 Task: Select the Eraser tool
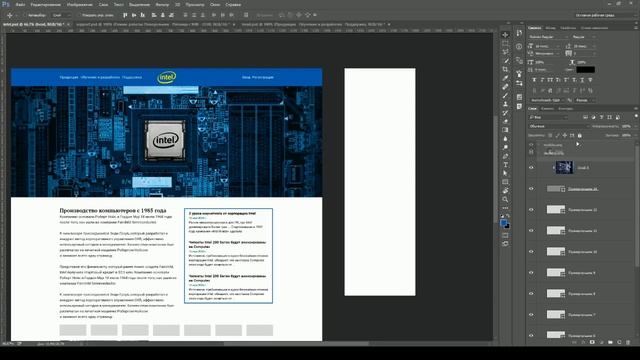tap(505, 121)
